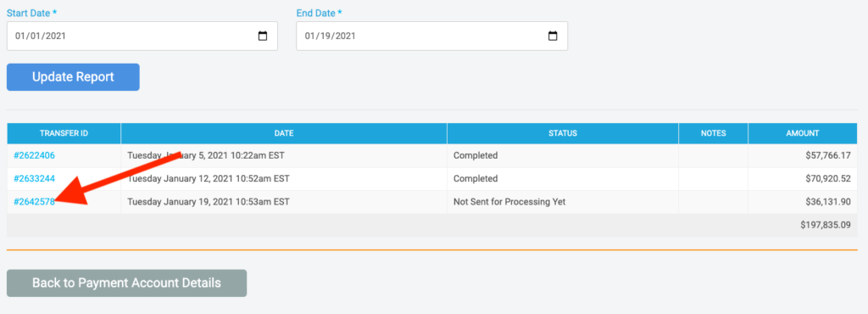The width and height of the screenshot is (868, 314).
Task: Select the Transfer ID column header
Action: tap(64, 133)
